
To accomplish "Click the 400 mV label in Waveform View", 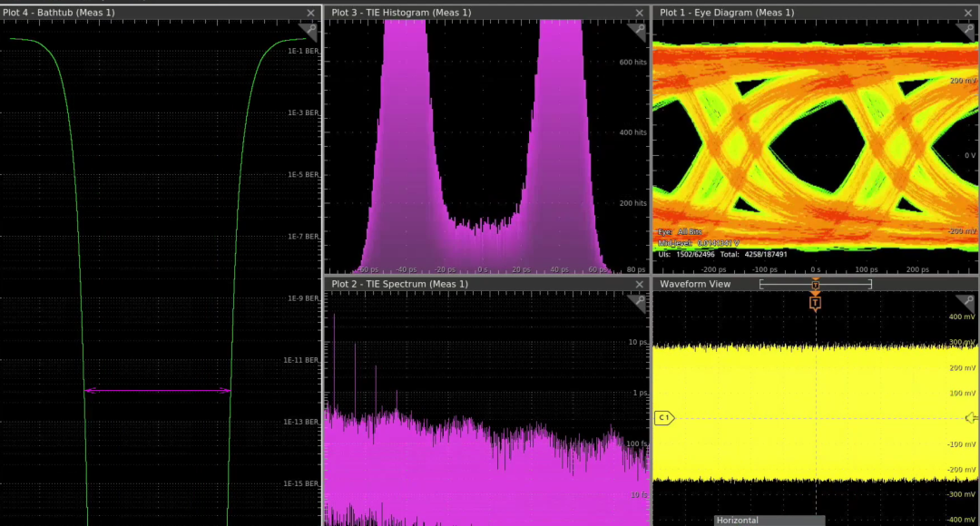I will (x=962, y=317).
